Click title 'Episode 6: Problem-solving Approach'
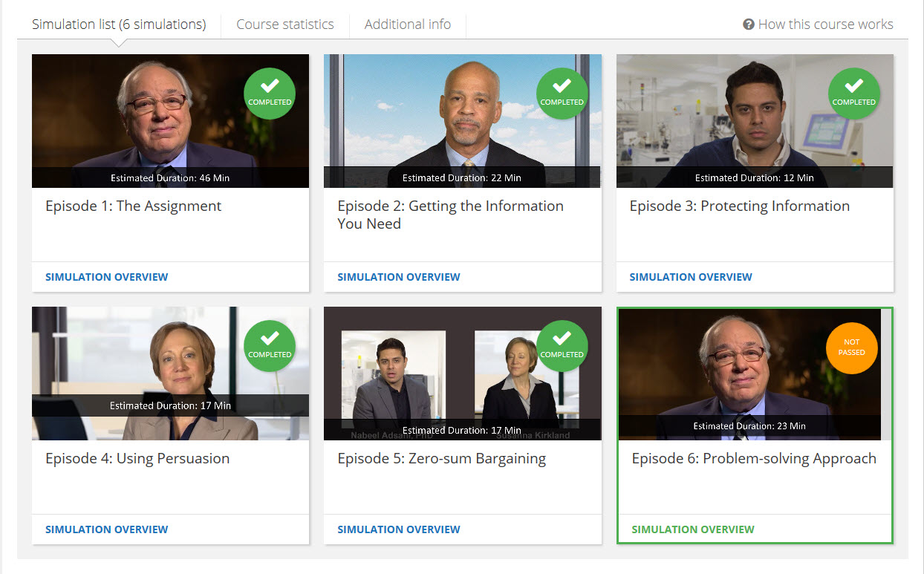Screen dimensions: 924x574 (x=754, y=459)
